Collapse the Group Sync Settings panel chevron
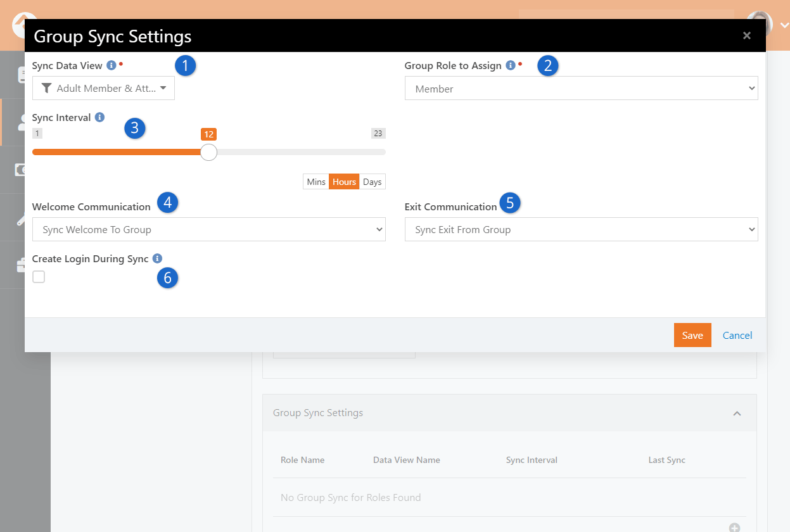The height and width of the screenshot is (532, 790). point(737,413)
